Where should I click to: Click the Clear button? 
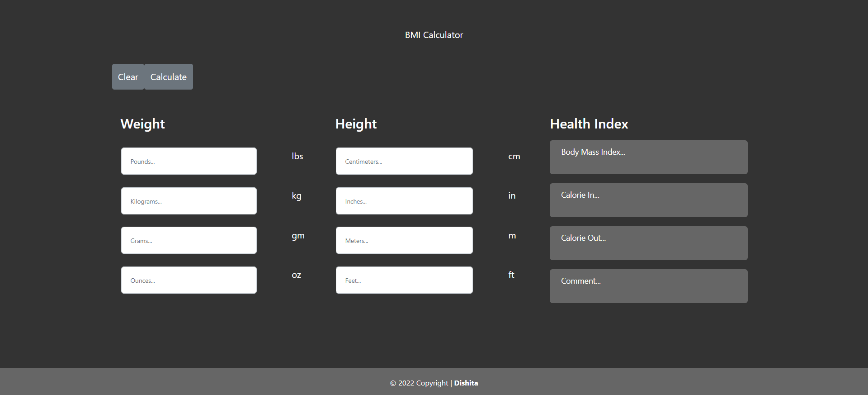(128, 77)
